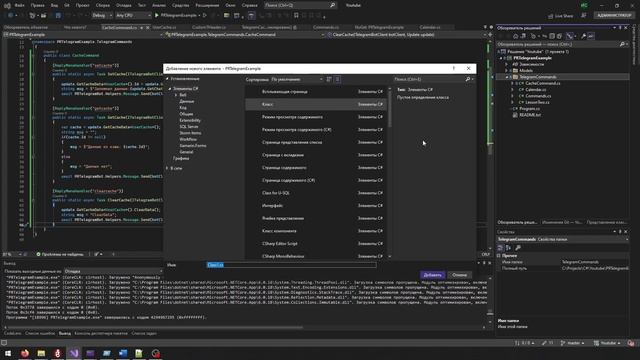Select Program.cs in Solution Explorer
The image size is (640, 360).
click(x=529, y=109)
